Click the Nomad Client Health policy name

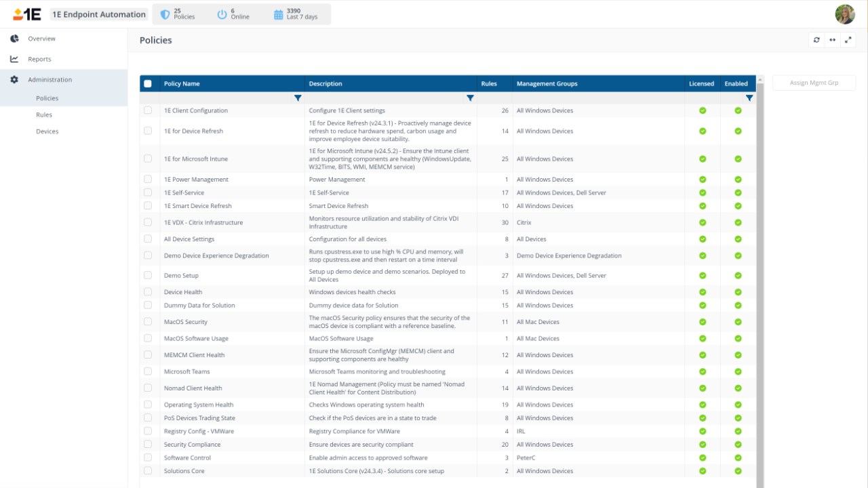(x=193, y=388)
